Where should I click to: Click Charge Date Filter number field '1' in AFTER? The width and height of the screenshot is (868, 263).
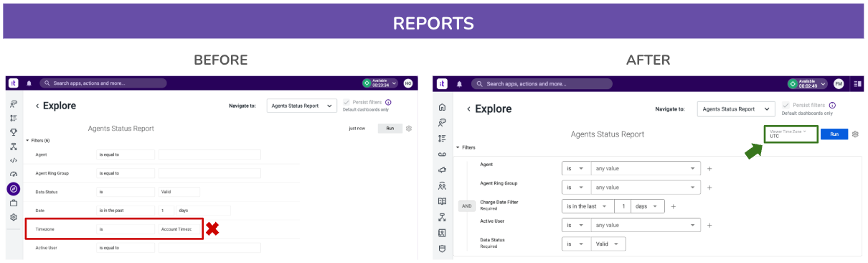(x=623, y=206)
